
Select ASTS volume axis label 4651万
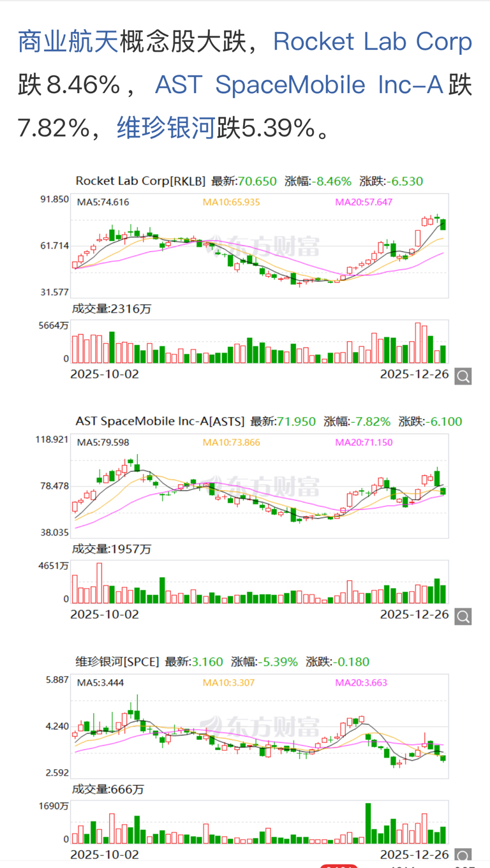54,565
